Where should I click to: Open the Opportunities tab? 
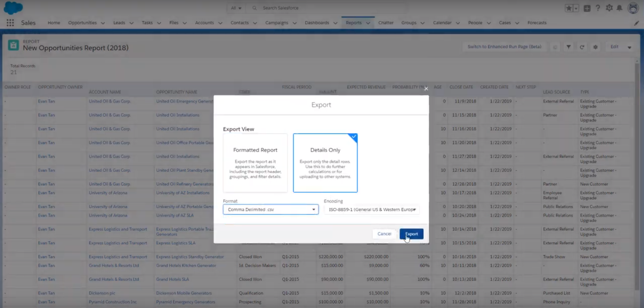tap(82, 23)
